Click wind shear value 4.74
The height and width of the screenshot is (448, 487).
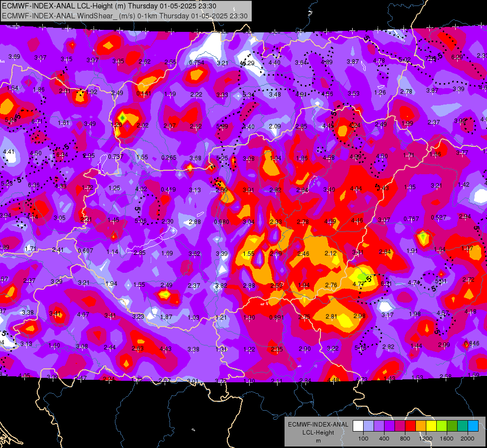[414, 283]
